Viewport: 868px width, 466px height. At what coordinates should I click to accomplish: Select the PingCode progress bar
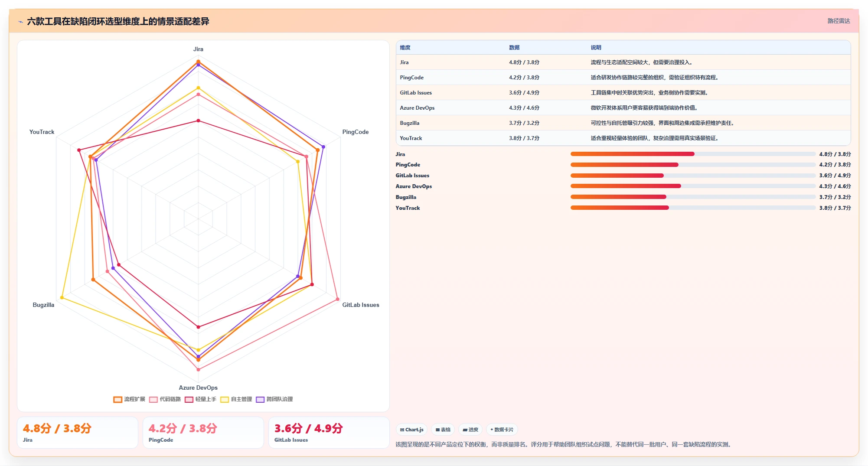[x=693, y=165]
